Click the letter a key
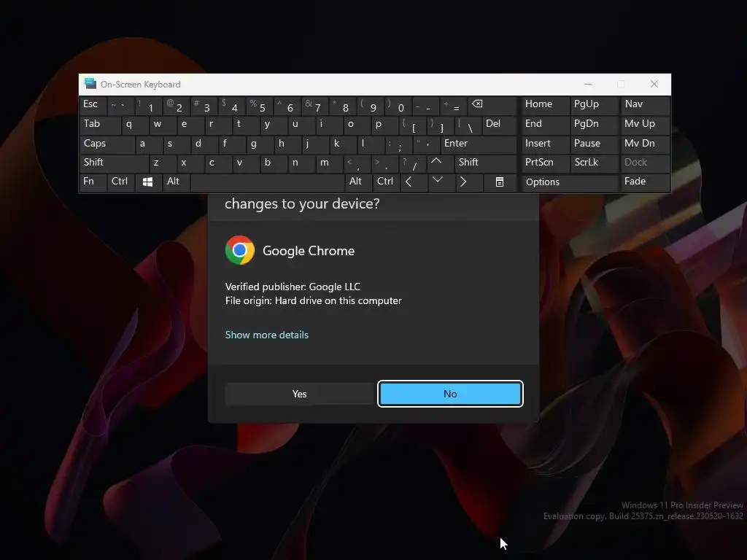 pos(149,144)
